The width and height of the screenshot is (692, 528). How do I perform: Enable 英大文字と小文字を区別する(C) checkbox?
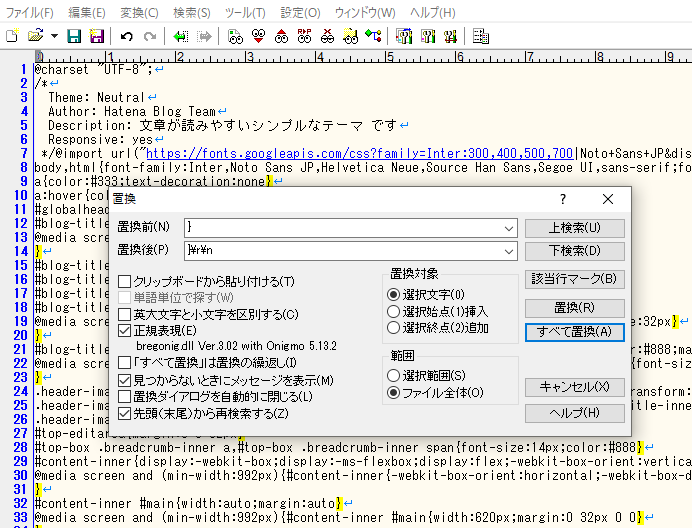pos(124,314)
